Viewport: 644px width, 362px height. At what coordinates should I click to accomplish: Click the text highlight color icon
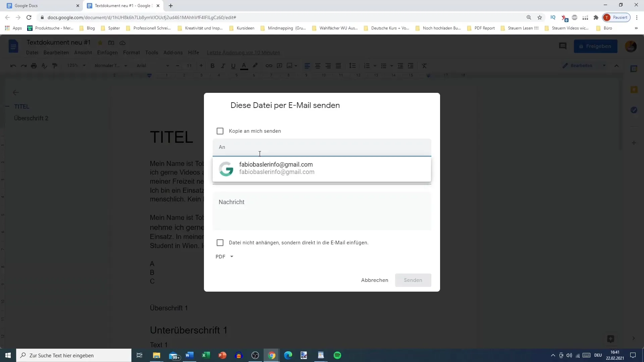pos(255,65)
